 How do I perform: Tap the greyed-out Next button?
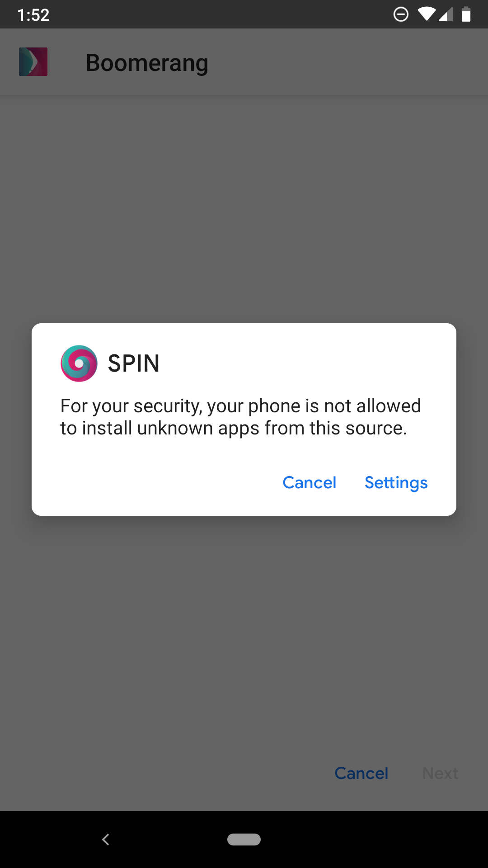(x=441, y=773)
